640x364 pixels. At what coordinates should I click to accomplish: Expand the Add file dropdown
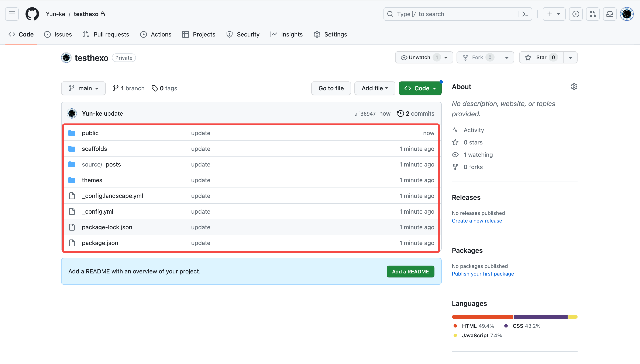375,88
